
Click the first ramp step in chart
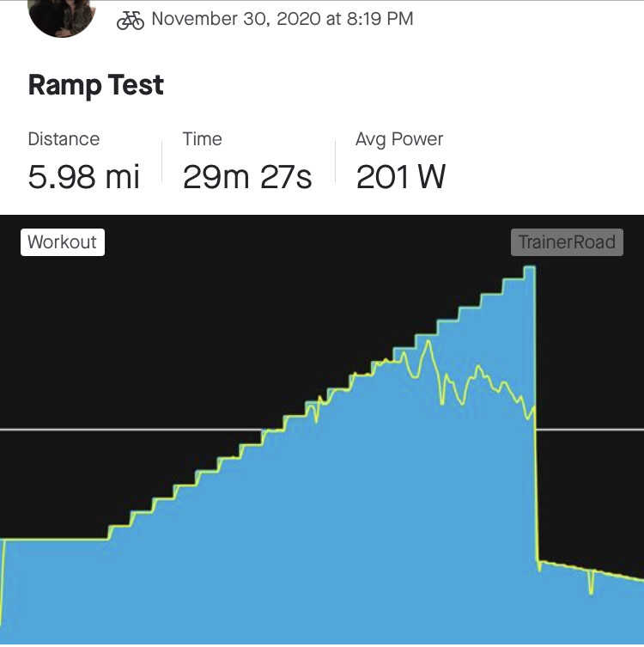click(x=119, y=526)
